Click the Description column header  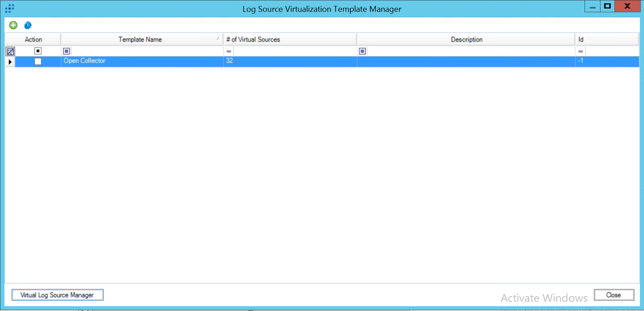click(x=466, y=40)
